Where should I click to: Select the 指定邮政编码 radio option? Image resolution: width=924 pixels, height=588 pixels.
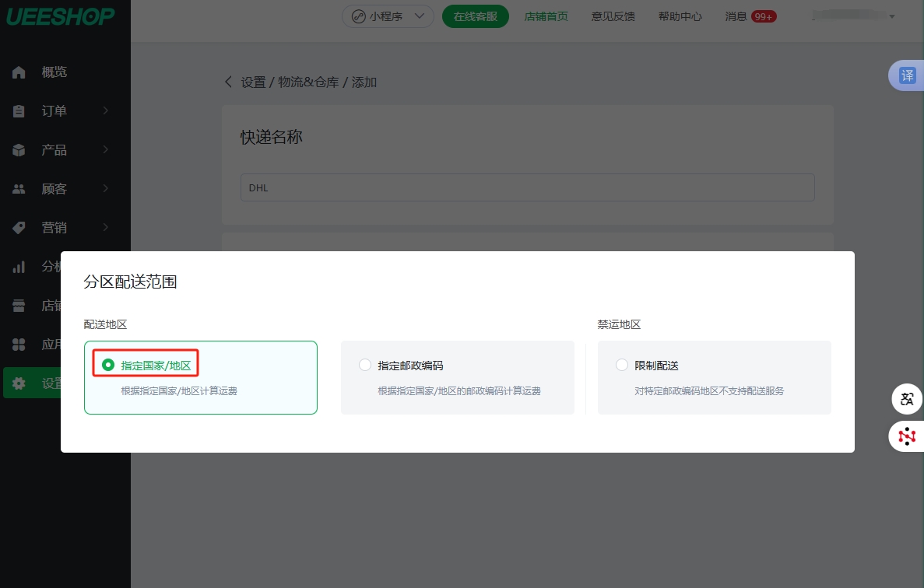point(364,365)
